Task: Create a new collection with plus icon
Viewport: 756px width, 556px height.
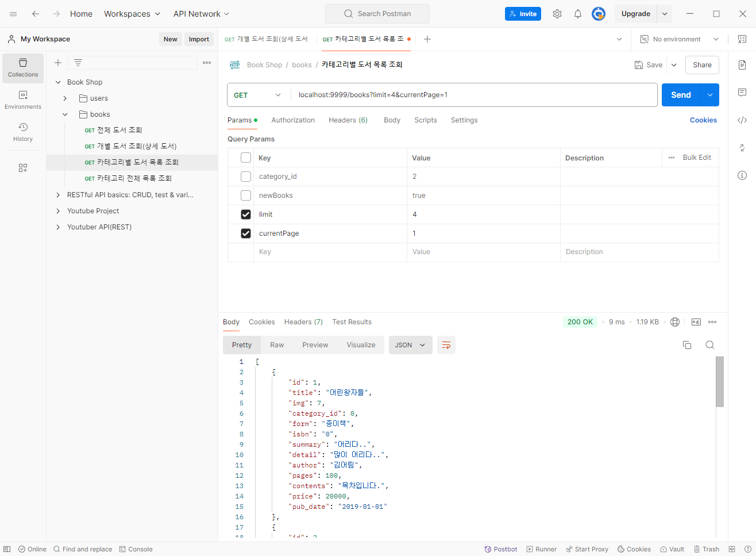Action: [58, 63]
